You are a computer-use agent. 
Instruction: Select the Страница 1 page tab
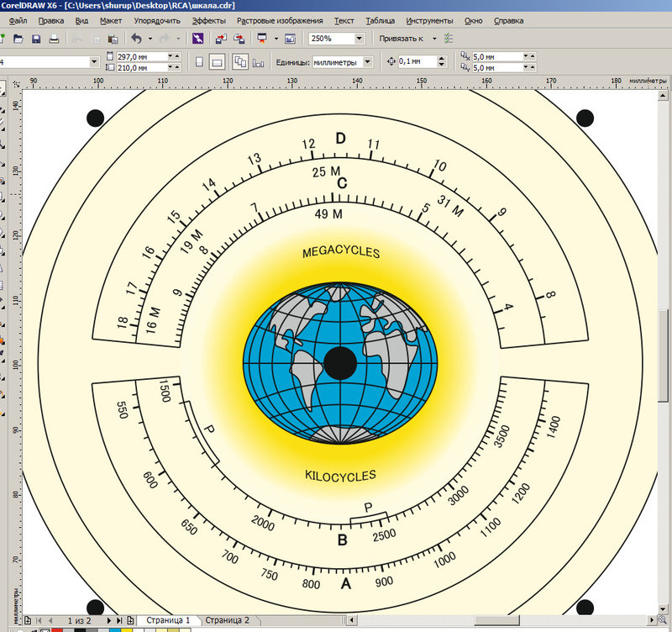coord(168,620)
